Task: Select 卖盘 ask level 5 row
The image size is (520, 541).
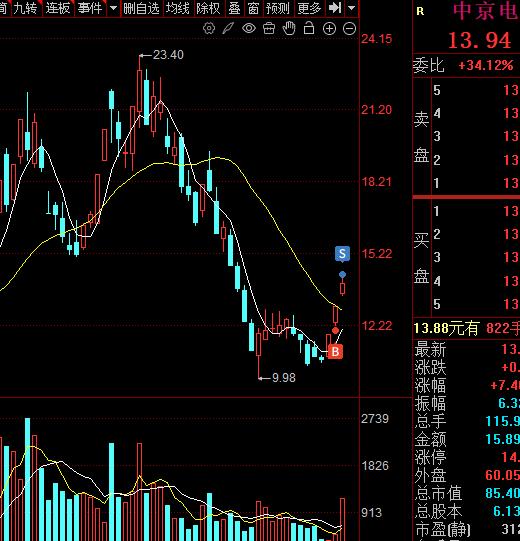Action: (x=476, y=90)
